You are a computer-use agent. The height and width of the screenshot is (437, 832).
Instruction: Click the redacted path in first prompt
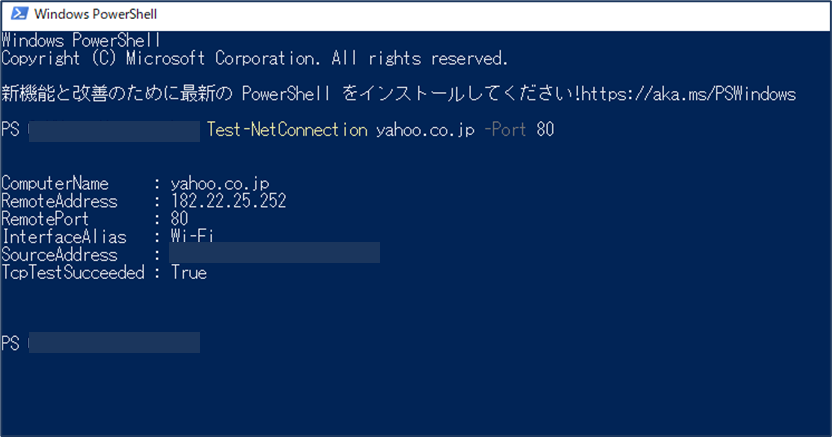pyautogui.click(x=114, y=131)
